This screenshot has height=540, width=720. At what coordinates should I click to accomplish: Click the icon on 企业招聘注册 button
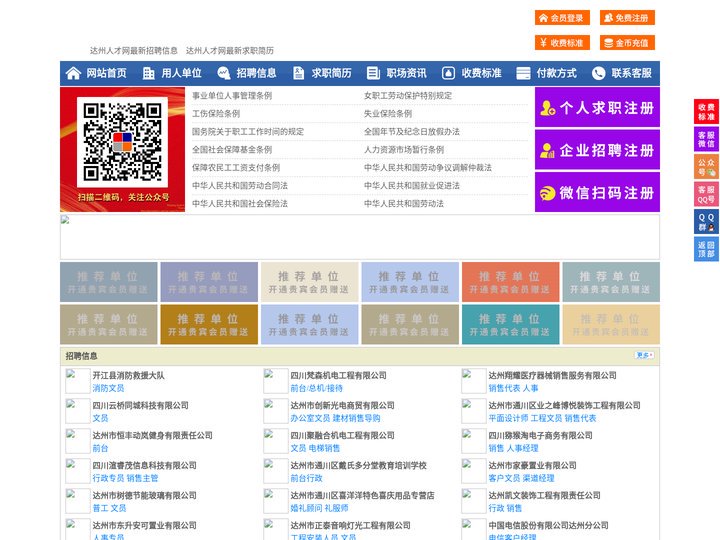[547, 150]
